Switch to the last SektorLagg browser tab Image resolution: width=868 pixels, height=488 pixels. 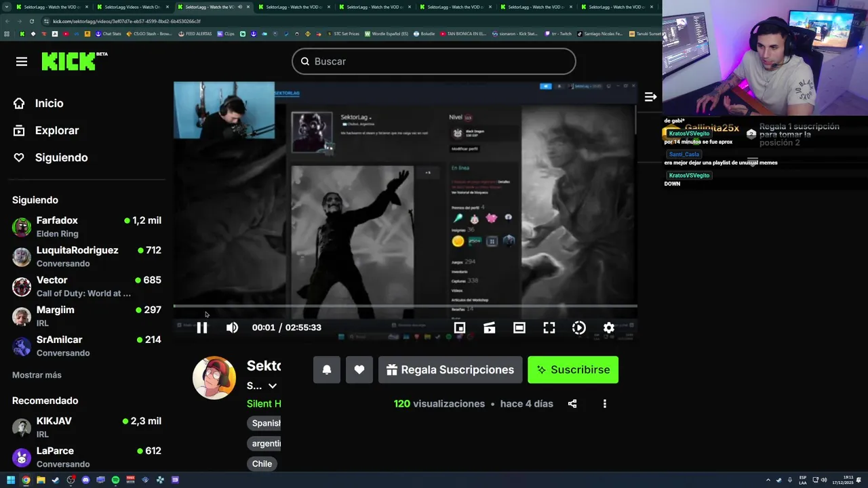(x=616, y=7)
